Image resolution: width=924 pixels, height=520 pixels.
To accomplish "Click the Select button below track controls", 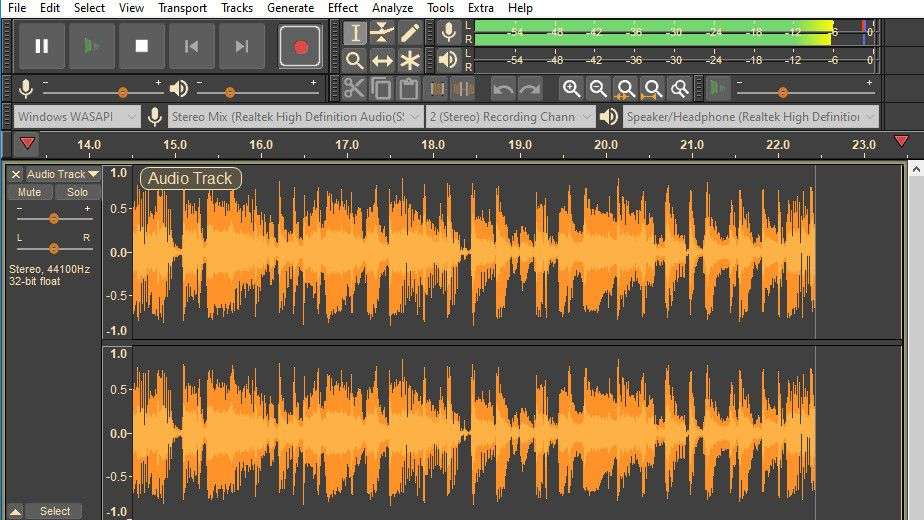I will [x=55, y=511].
